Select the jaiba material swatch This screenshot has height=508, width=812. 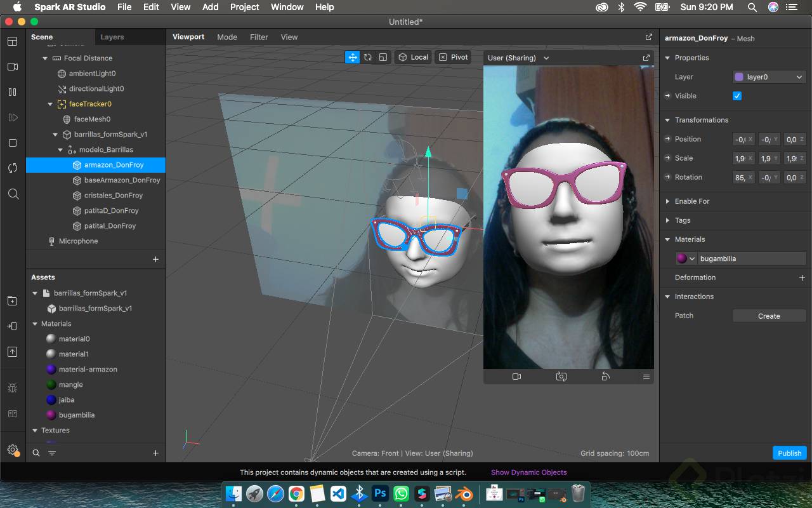click(x=51, y=400)
